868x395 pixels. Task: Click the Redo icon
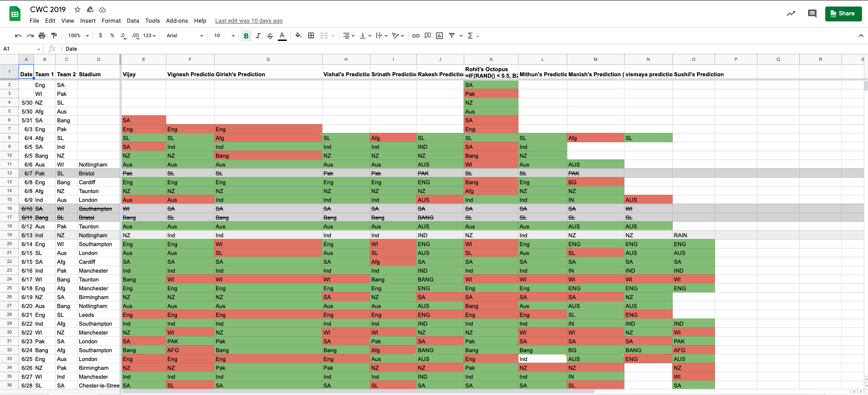[x=30, y=36]
